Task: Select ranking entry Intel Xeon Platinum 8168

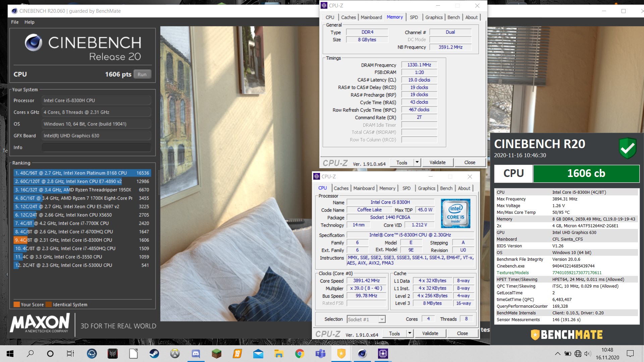Action: point(82,173)
